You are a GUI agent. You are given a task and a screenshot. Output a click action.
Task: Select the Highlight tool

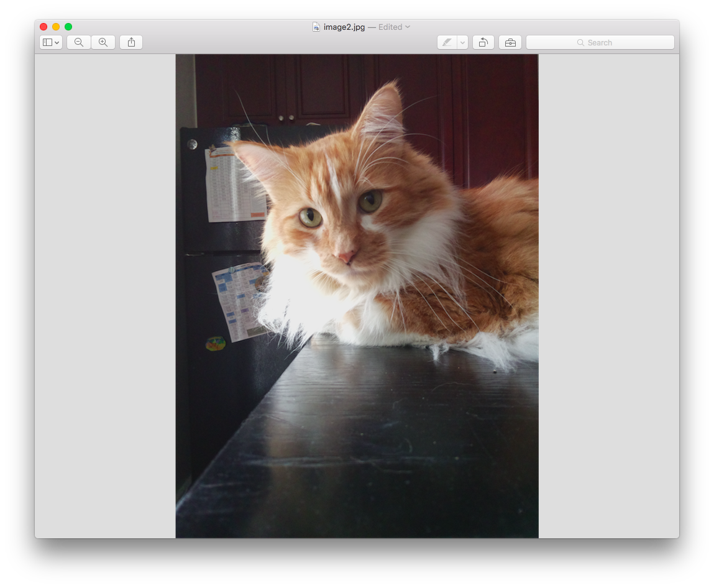click(447, 42)
